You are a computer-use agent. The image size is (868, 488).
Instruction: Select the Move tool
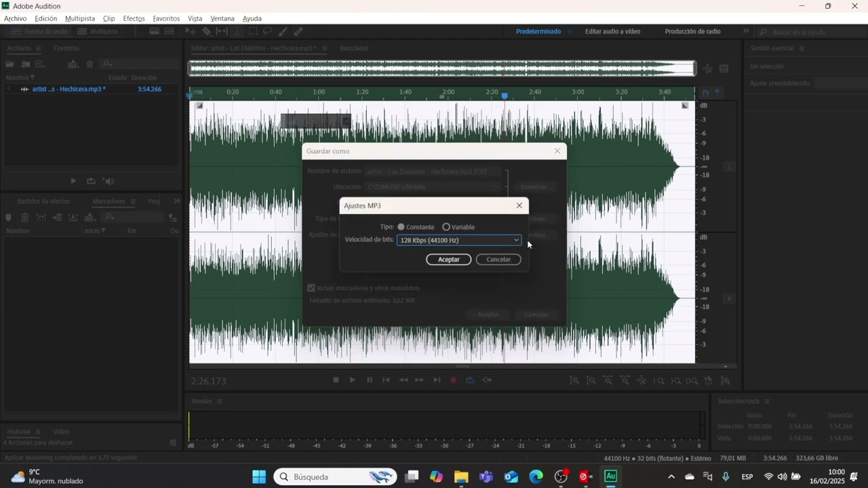coord(191,31)
